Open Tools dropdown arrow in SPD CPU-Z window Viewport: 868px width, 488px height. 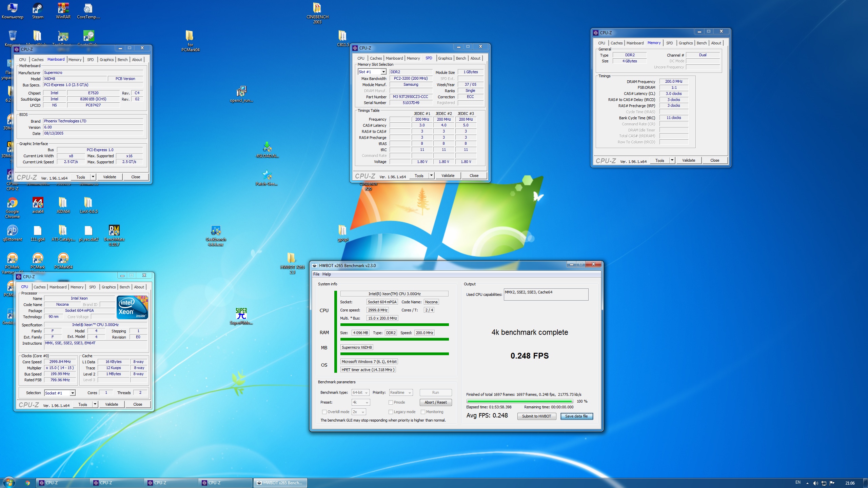pos(431,176)
